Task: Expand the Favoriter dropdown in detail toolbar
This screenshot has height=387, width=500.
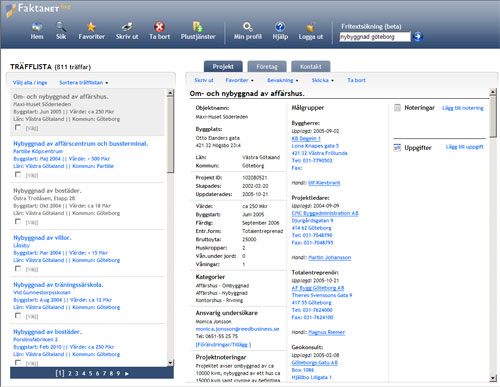Action: [x=239, y=80]
